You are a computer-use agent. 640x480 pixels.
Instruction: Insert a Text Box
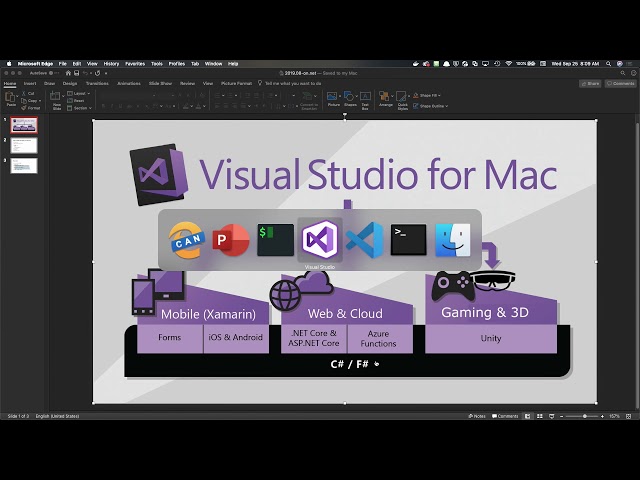(365, 100)
